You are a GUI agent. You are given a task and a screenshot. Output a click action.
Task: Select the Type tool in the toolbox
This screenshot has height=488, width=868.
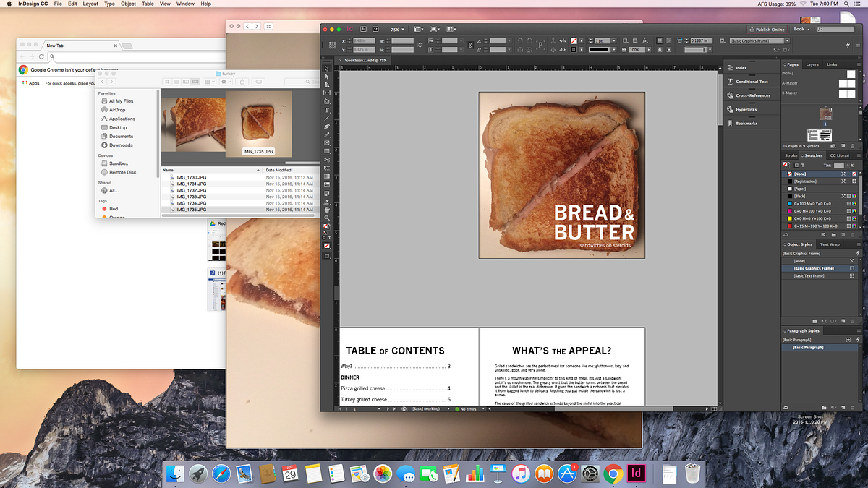point(327,110)
